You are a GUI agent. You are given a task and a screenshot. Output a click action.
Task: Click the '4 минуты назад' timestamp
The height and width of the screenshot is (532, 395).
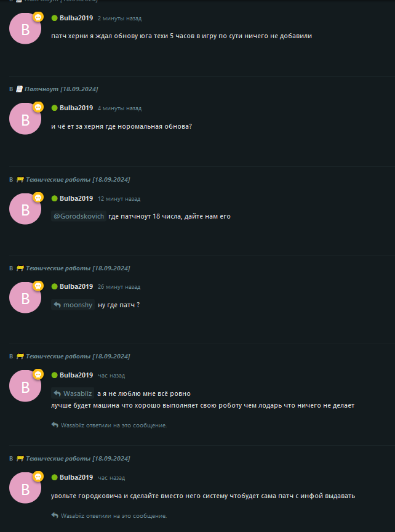tap(120, 108)
